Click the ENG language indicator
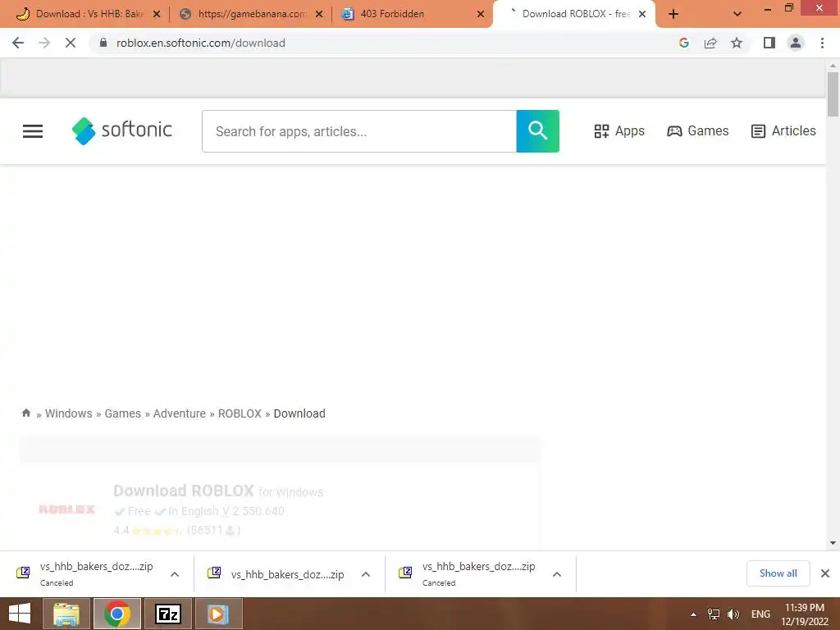This screenshot has width=840, height=630. click(x=760, y=614)
